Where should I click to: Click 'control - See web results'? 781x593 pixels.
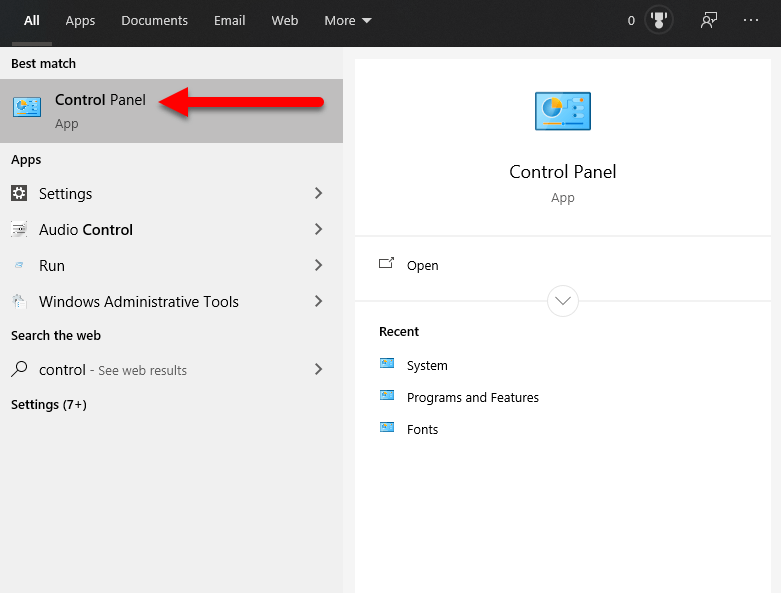click(x=171, y=369)
